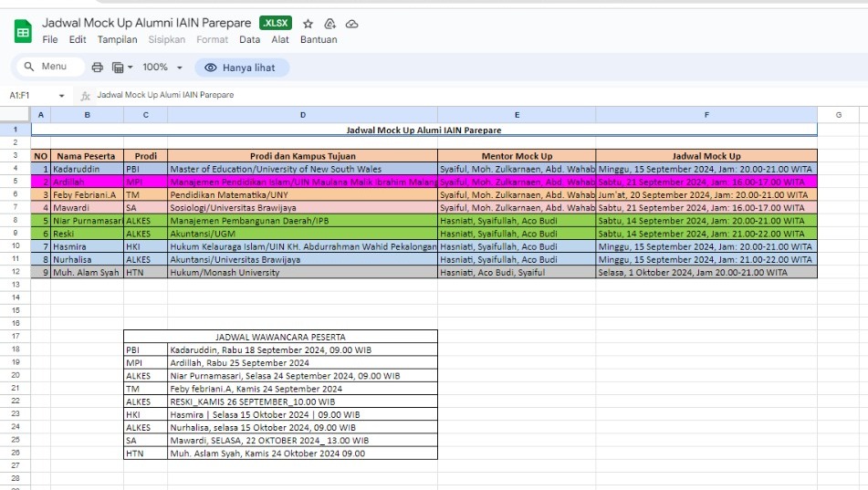Expand the filter views dropdown arrow
The height and width of the screenshot is (490, 868).
[x=131, y=68]
